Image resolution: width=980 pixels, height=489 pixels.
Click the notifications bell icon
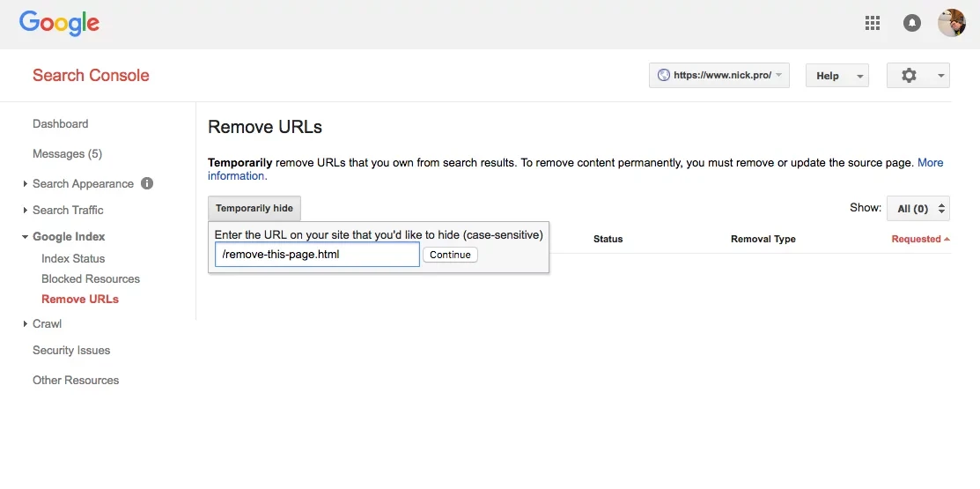click(912, 24)
